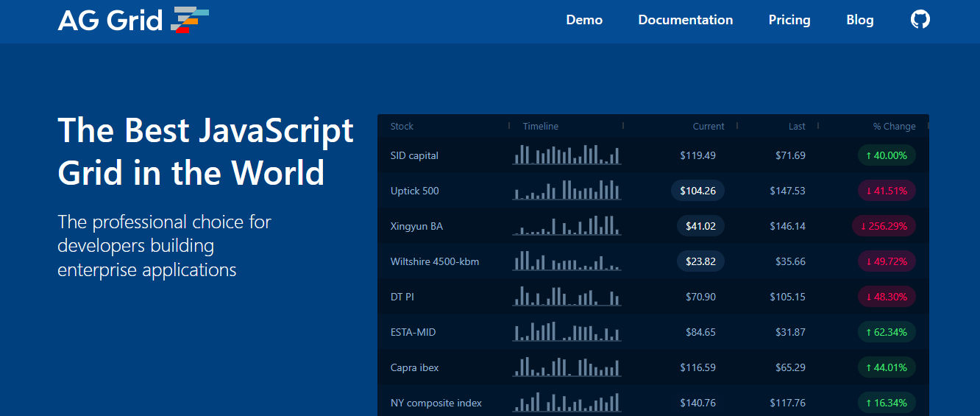Click the red 41.51% change badge

coord(887,191)
